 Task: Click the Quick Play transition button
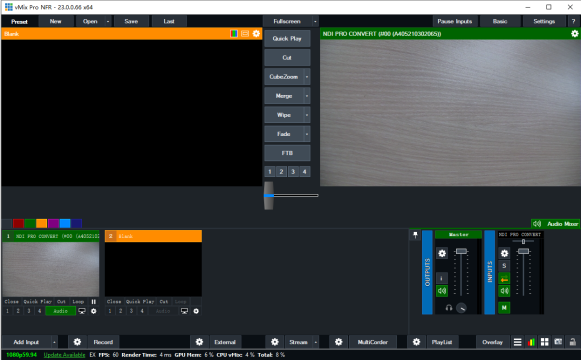(287, 39)
